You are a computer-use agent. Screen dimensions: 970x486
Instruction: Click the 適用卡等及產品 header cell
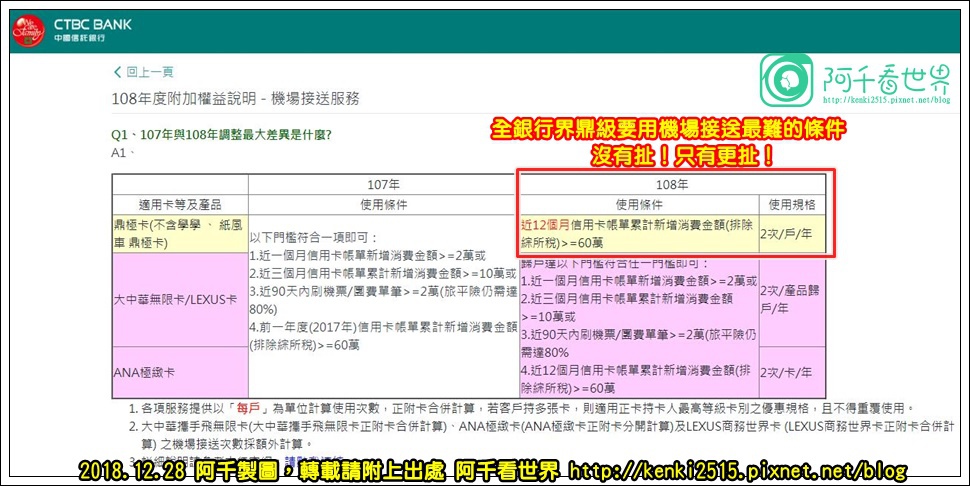coord(180,205)
